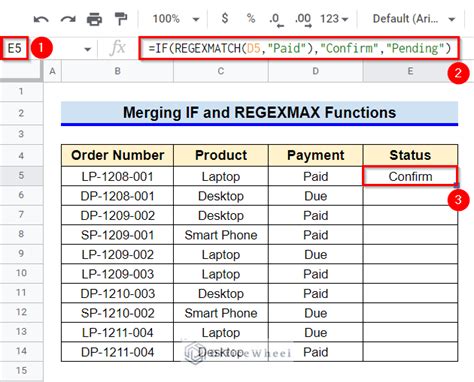Click the formula bar with the IF formula

299,48
